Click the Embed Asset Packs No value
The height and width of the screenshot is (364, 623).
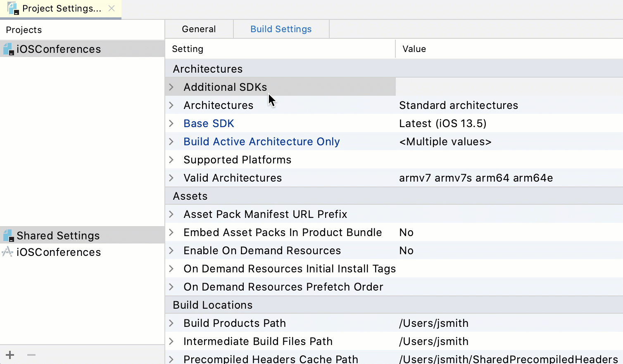click(x=406, y=232)
